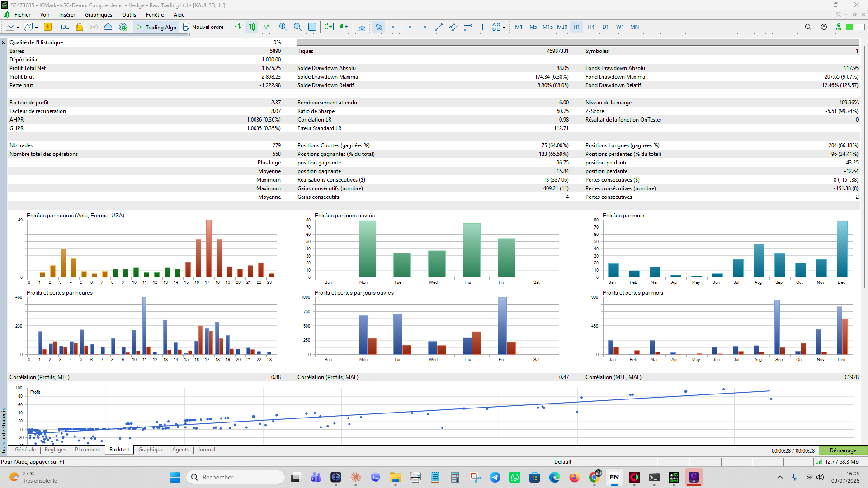Viewport: 868px width, 488px height.
Task: Open the Outils menu
Action: pos(129,15)
